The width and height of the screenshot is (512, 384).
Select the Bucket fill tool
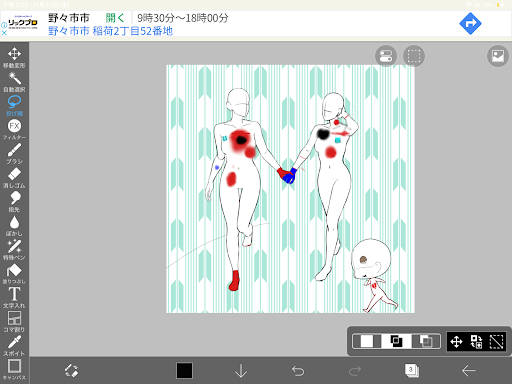[14, 273]
